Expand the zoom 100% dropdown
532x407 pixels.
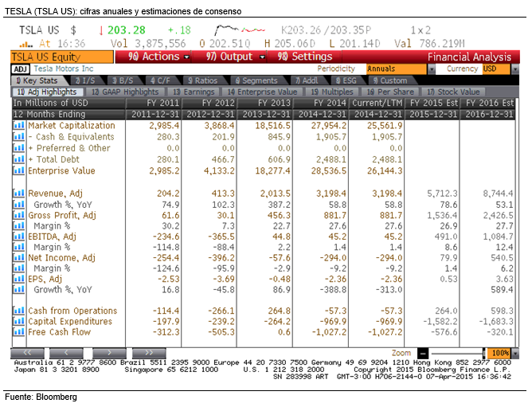(499, 352)
